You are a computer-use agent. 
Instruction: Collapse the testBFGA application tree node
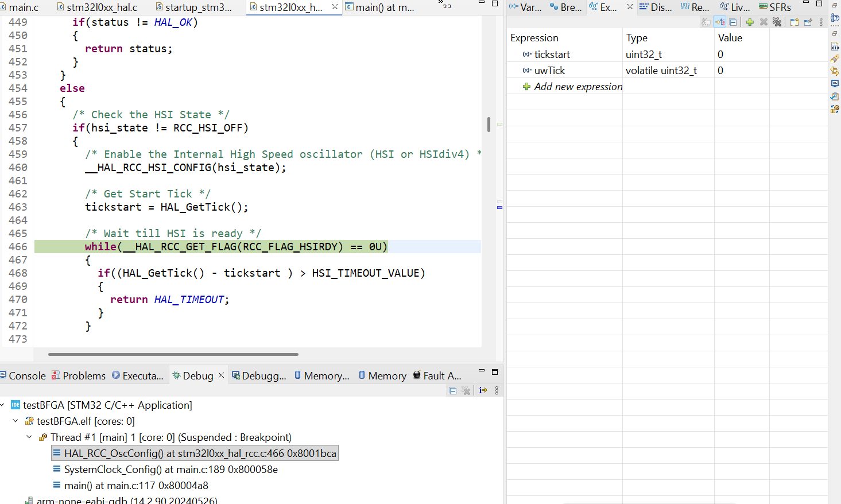point(3,405)
